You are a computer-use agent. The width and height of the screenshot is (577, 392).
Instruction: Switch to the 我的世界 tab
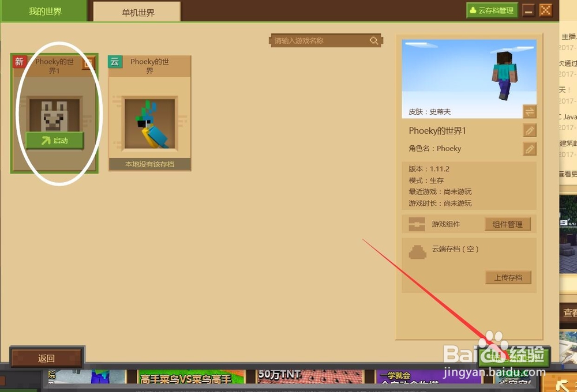coord(43,11)
